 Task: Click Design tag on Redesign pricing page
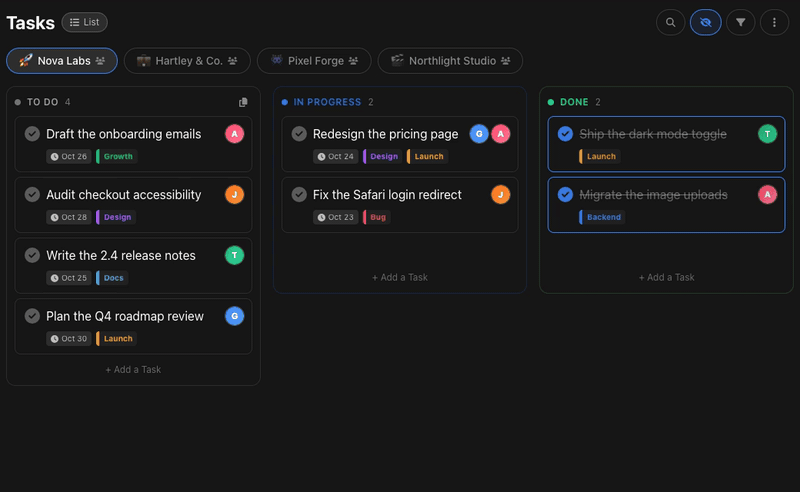click(383, 156)
